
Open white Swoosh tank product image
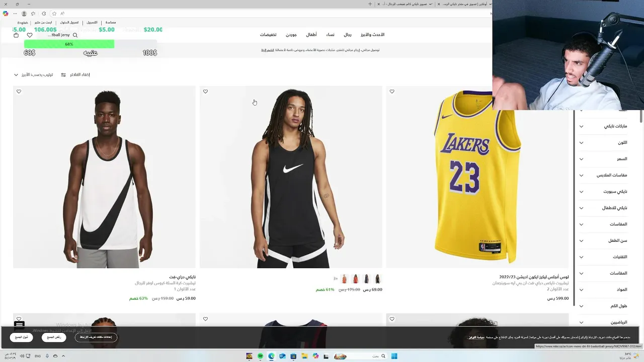point(104,177)
